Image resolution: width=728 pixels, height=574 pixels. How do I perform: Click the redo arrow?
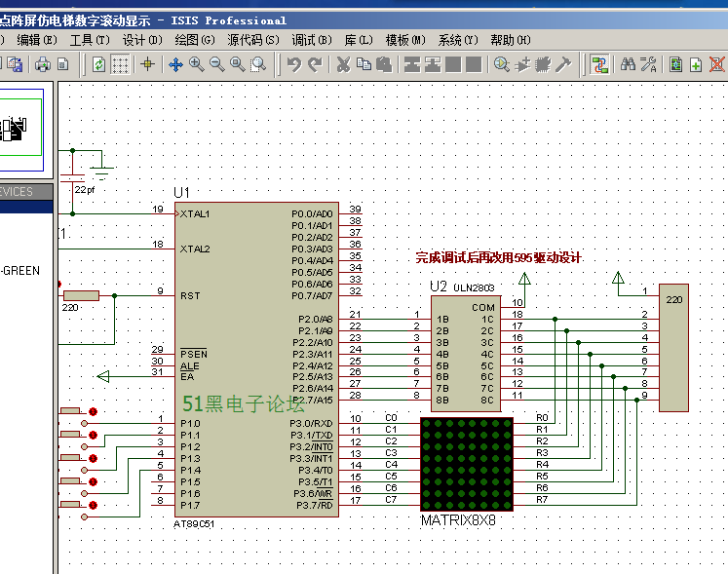pyautogui.click(x=315, y=64)
